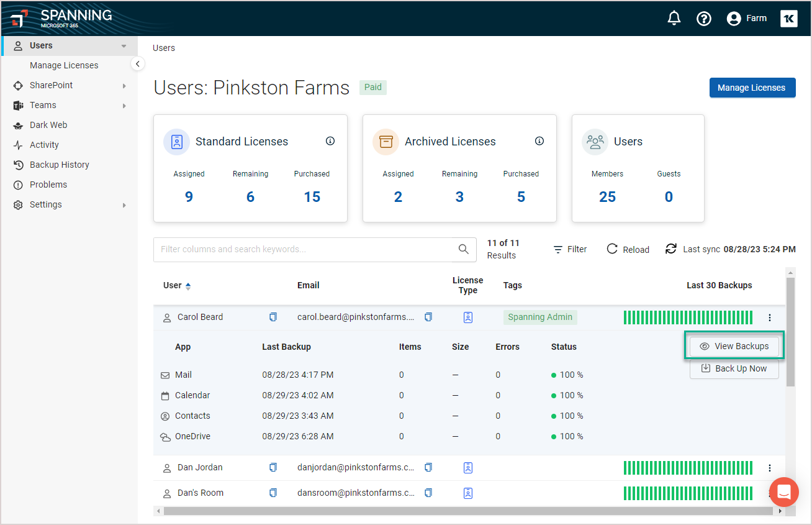Viewport: 812px width, 525px height.
Task: Open the Farm account menu
Action: [747, 19]
